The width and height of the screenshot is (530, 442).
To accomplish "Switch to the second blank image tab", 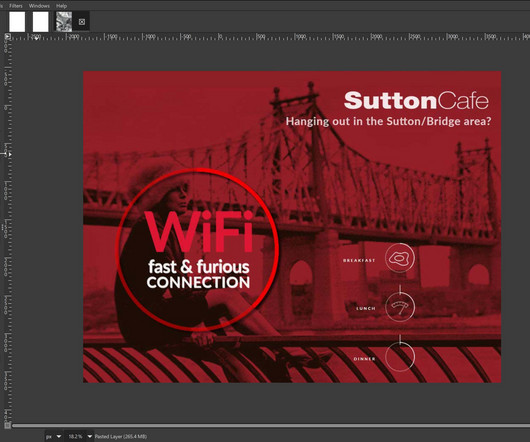I will 41,22.
